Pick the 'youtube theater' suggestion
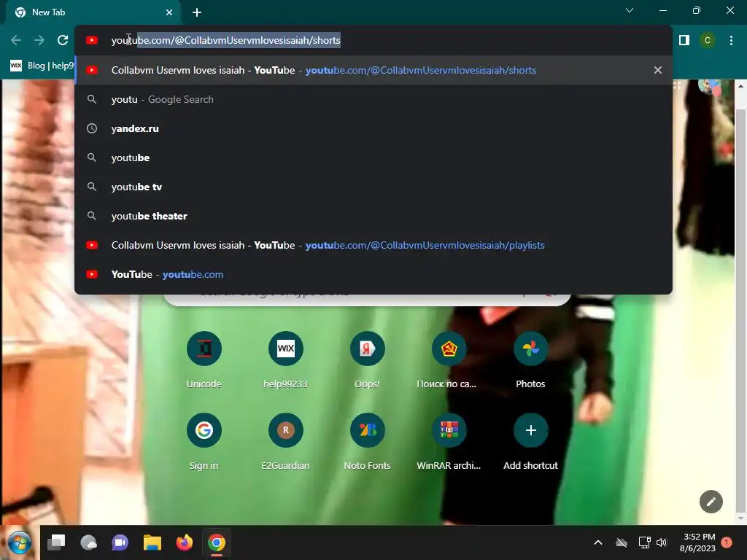 (x=373, y=216)
